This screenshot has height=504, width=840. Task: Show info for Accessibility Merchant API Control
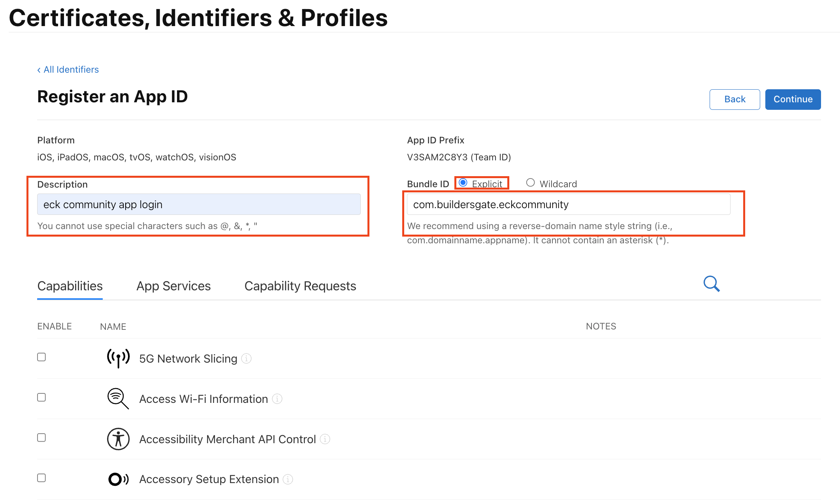click(325, 439)
